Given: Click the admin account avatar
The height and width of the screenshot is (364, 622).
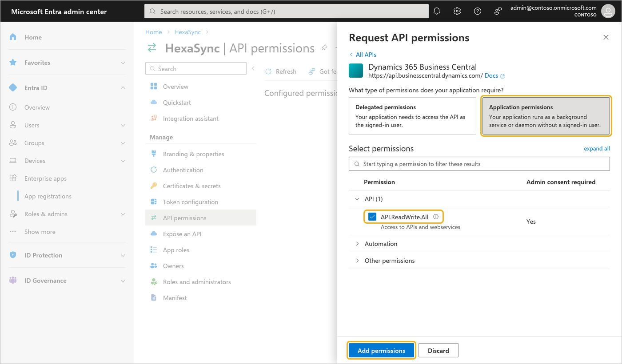Looking at the screenshot, I should [x=607, y=11].
